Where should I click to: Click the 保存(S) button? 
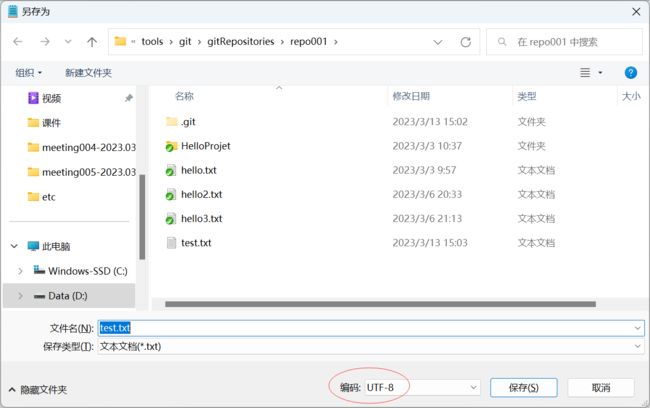pos(524,388)
